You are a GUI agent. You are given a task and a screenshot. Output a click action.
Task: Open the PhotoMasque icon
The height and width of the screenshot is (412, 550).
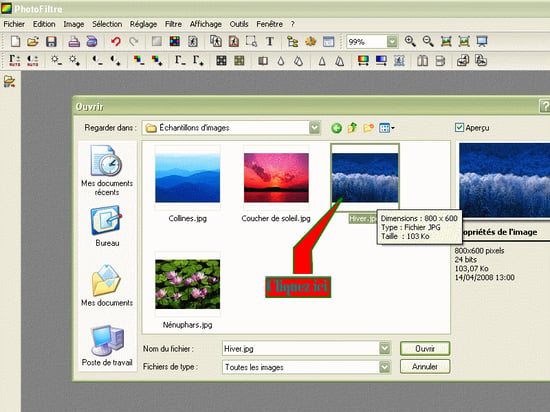399,61
